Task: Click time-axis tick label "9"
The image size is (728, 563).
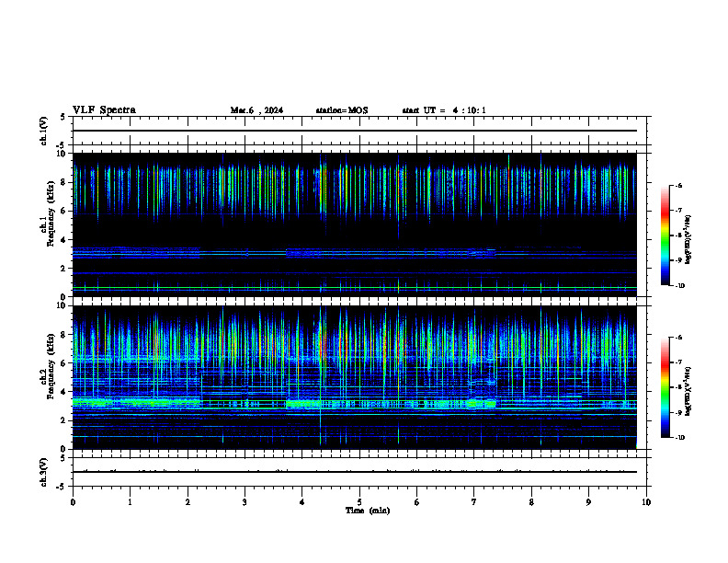Action: (x=588, y=502)
